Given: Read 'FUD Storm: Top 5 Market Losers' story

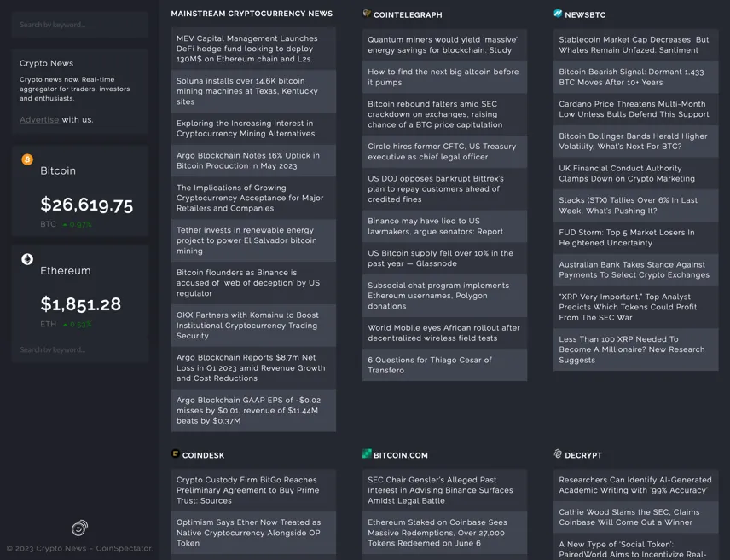Looking at the screenshot, I should pos(636,238).
